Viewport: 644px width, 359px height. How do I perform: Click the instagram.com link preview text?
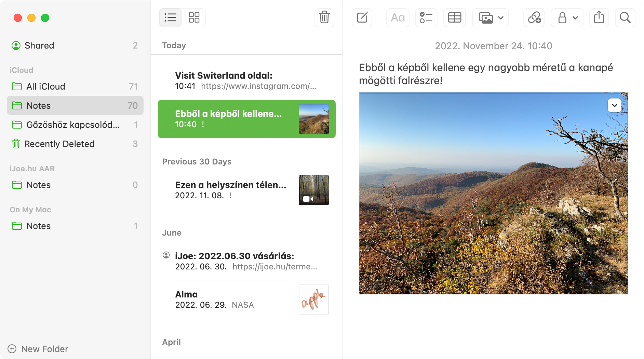point(259,86)
